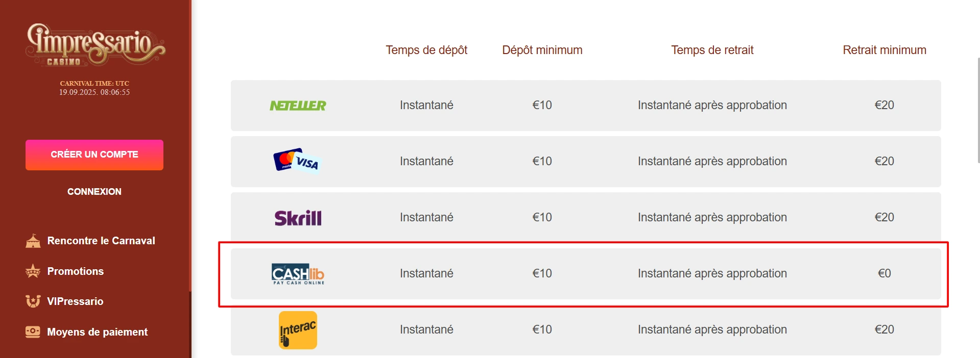Select Moyens de paiement menu item
980x358 pixels.
click(x=97, y=332)
